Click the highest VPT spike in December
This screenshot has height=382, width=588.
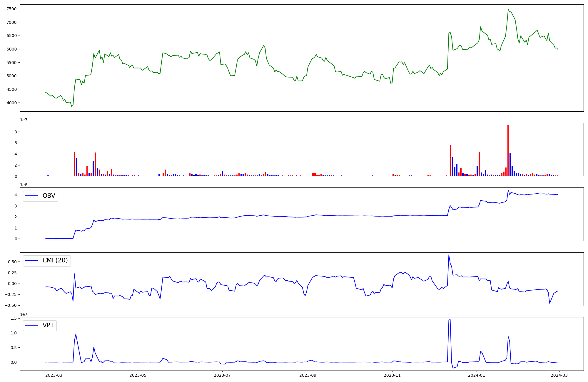pyautogui.click(x=450, y=320)
